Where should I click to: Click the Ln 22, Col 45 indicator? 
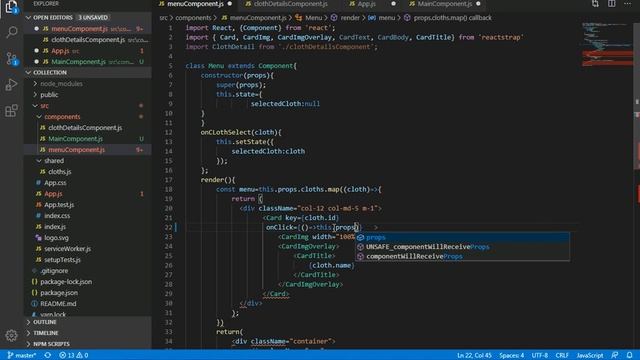[474, 355]
